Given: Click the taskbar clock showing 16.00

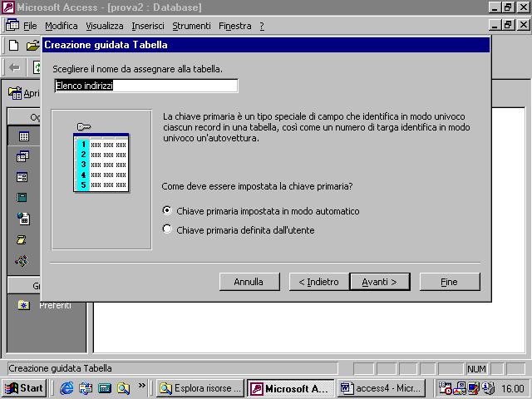Looking at the screenshot, I should click(513, 388).
